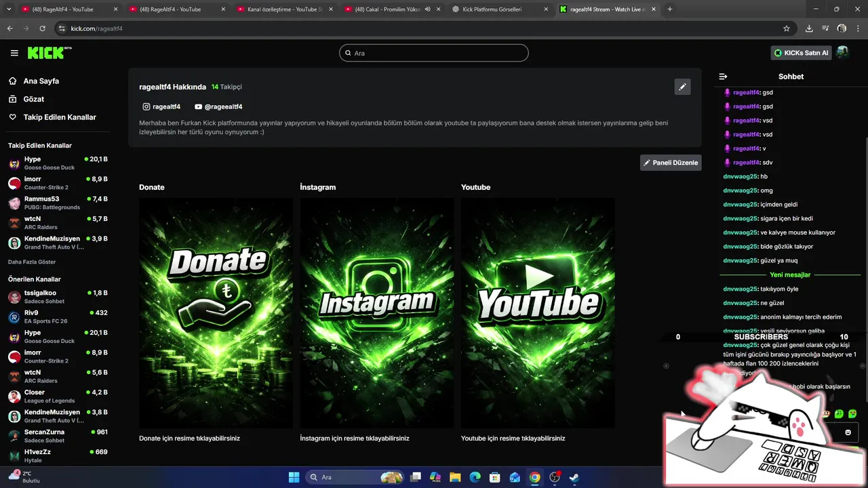
Task: Click the Instagram panel heading text
Action: (318, 187)
